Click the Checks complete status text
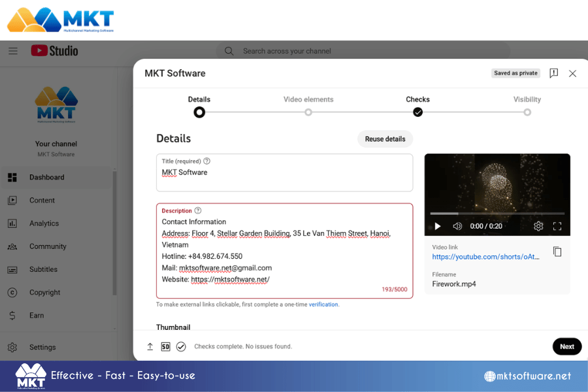 [x=243, y=347]
